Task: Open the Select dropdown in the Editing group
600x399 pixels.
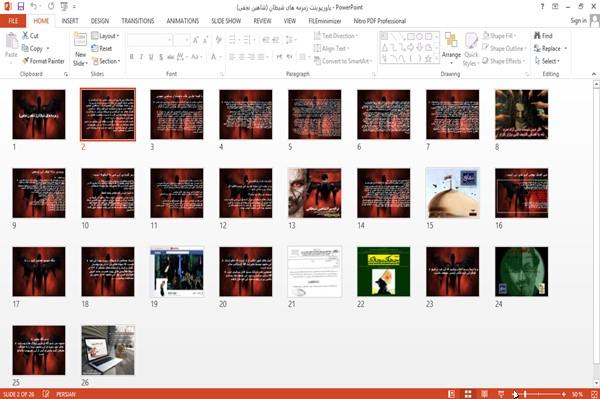Action: (547, 61)
